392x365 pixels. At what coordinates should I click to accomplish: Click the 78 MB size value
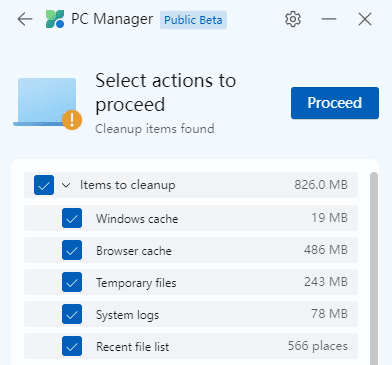[x=329, y=314]
